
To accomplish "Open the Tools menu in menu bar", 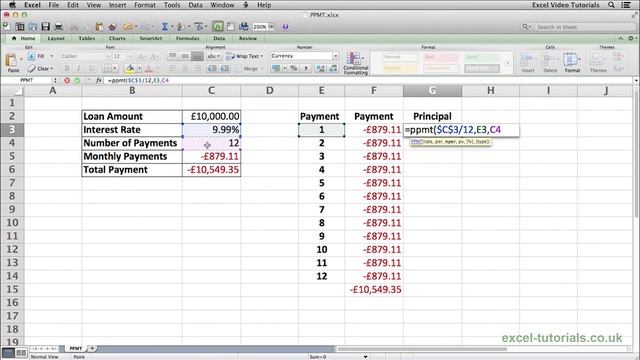I will 172,5.
